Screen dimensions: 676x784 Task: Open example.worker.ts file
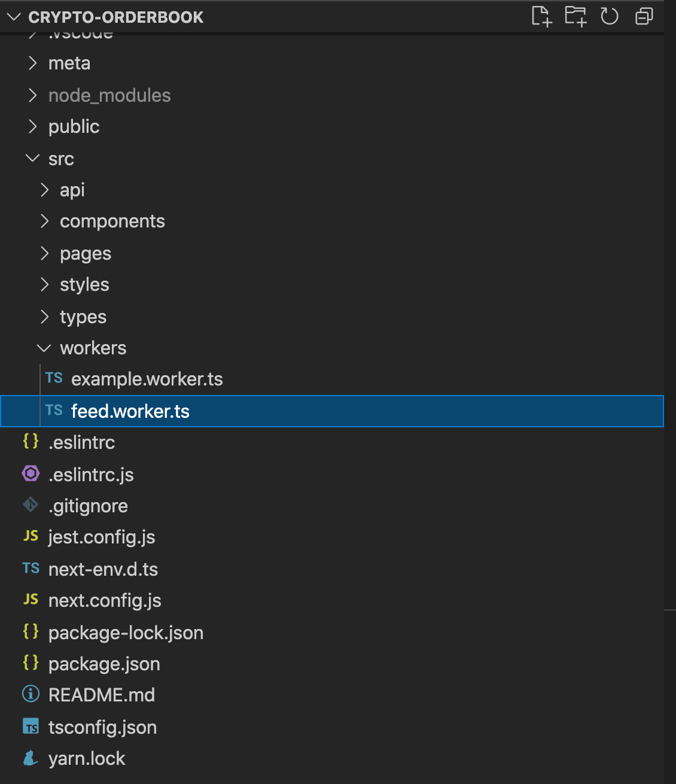coord(332,379)
